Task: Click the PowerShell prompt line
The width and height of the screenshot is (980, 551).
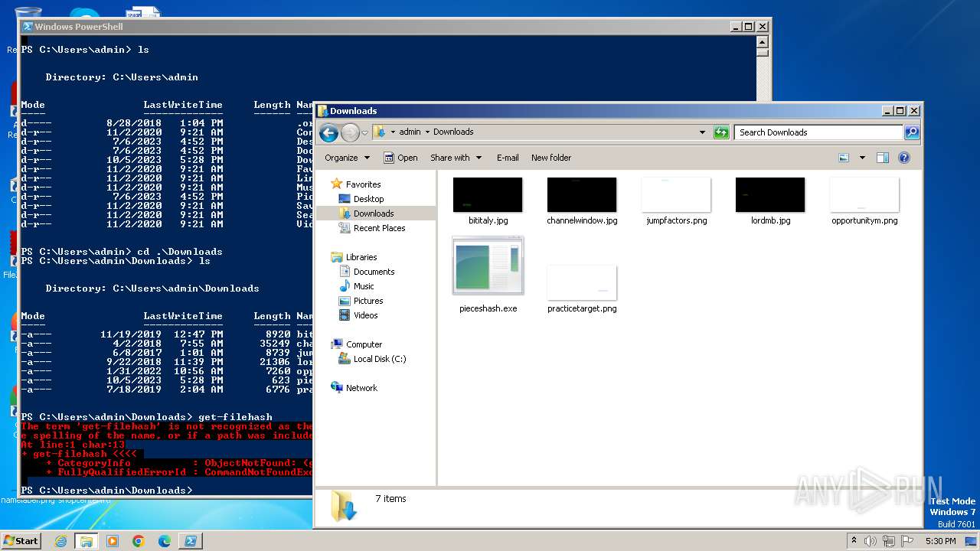Action: click(x=107, y=490)
